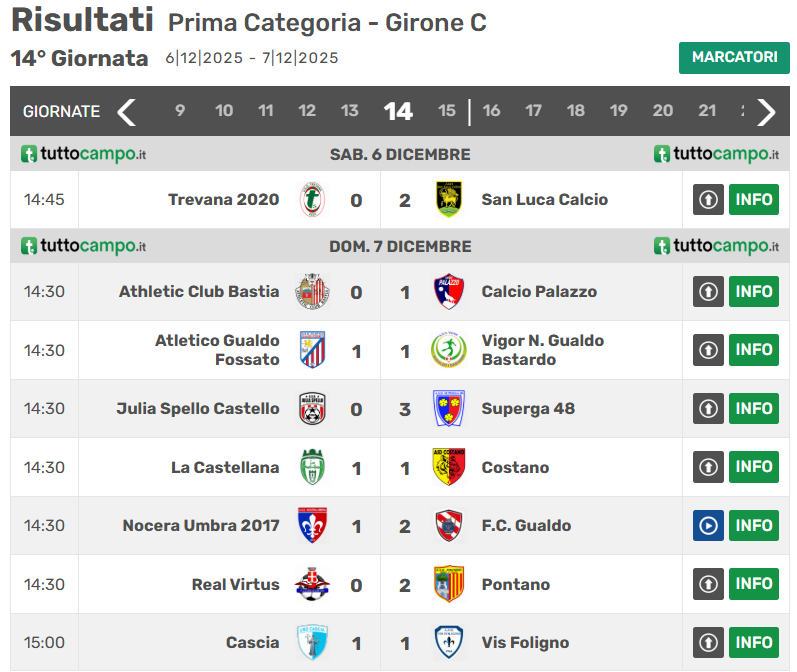Click the Trevana 2020 team crest
Image resolution: width=797 pixels, height=672 pixels.
click(x=313, y=200)
